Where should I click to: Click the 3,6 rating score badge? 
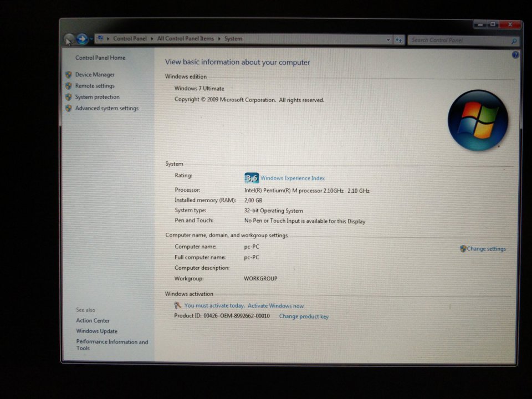pos(252,178)
